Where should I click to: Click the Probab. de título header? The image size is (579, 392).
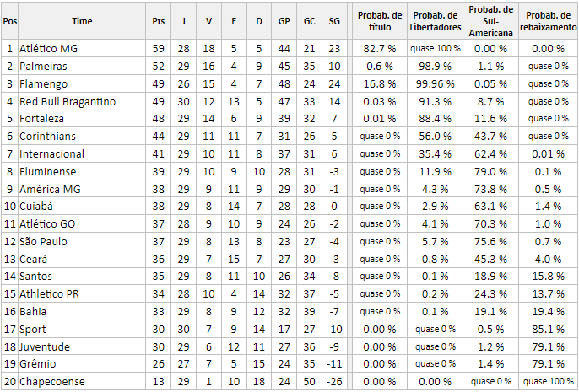(x=380, y=21)
